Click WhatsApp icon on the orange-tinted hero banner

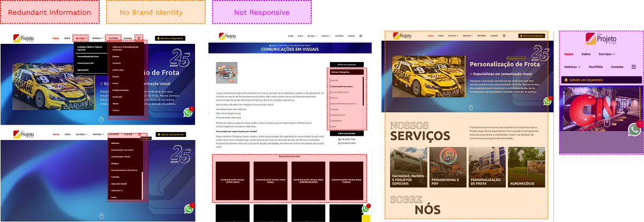coord(548,101)
